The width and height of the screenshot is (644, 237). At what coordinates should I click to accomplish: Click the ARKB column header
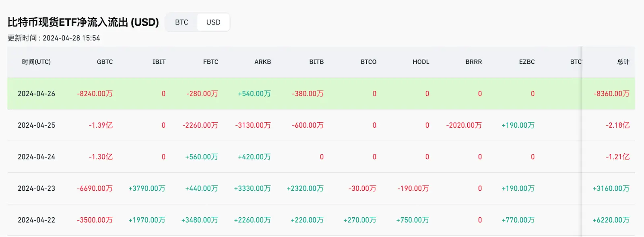[262, 62]
